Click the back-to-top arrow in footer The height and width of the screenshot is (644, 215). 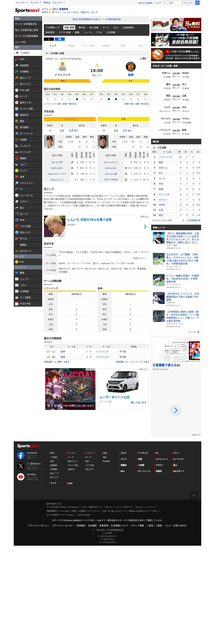(193, 496)
